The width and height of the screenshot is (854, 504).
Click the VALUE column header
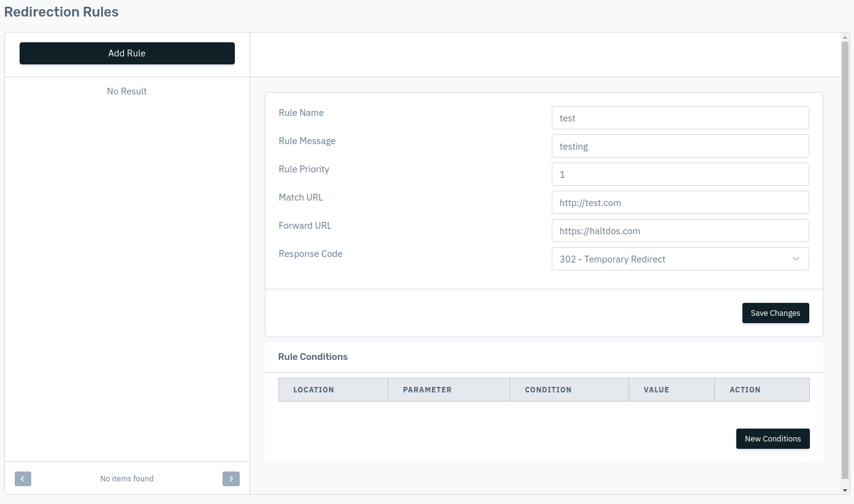coord(671,390)
